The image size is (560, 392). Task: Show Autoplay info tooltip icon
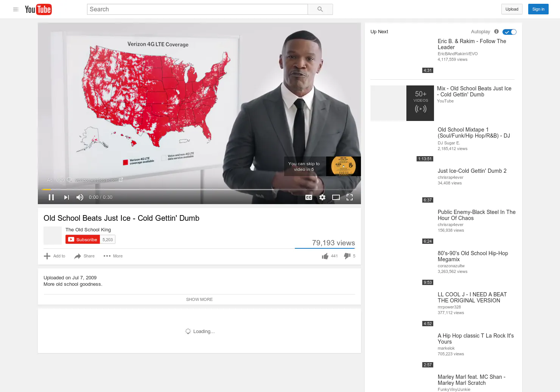496,32
